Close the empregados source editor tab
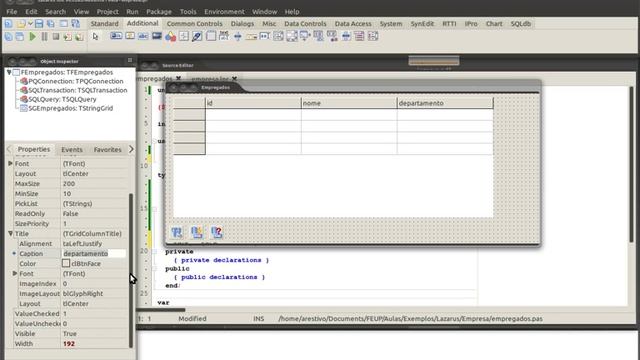 coord(178,78)
